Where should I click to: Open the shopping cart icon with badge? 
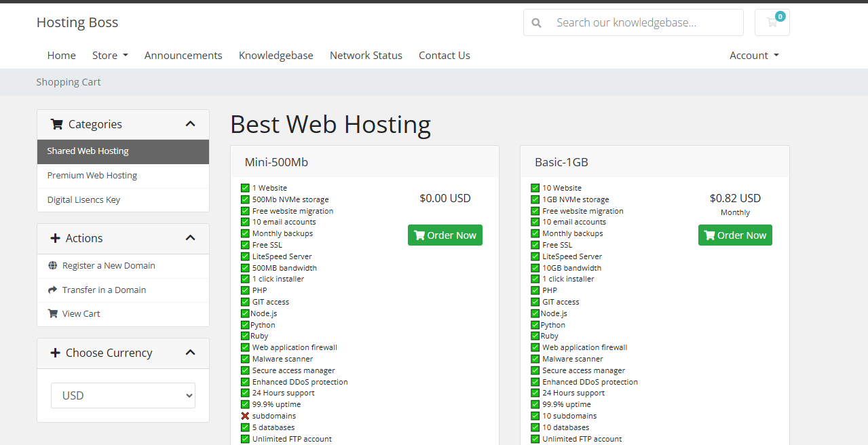tap(772, 22)
